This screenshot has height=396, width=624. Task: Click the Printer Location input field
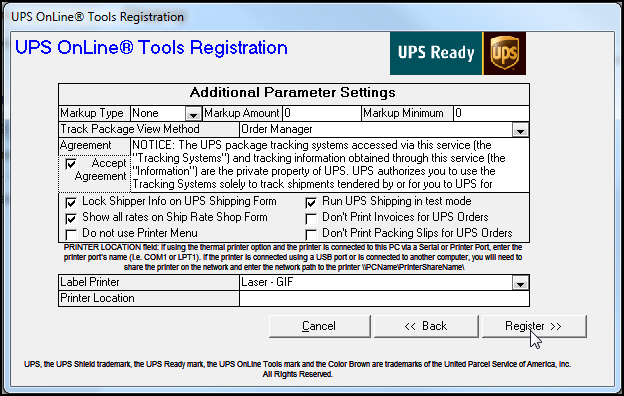pyautogui.click(x=384, y=298)
